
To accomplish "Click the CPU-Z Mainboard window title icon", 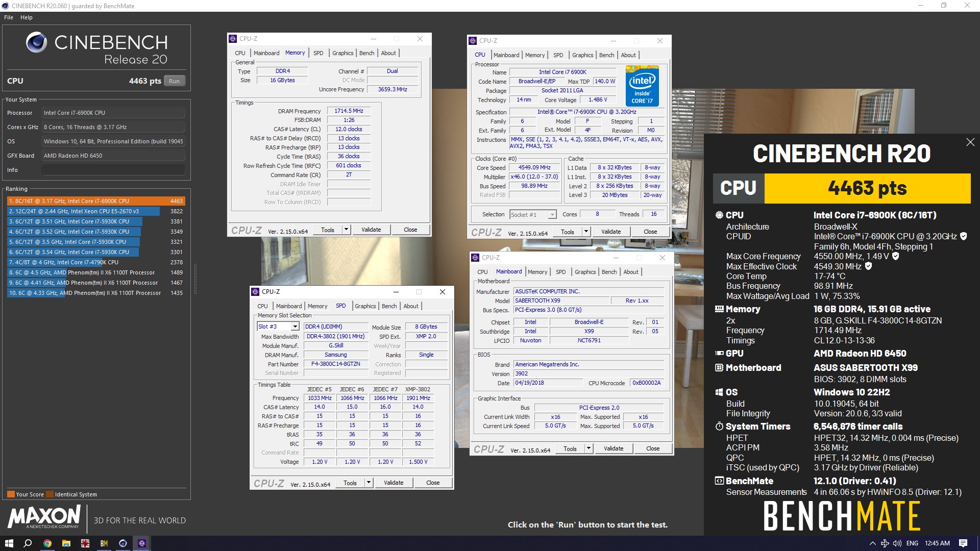I will 475,258.
